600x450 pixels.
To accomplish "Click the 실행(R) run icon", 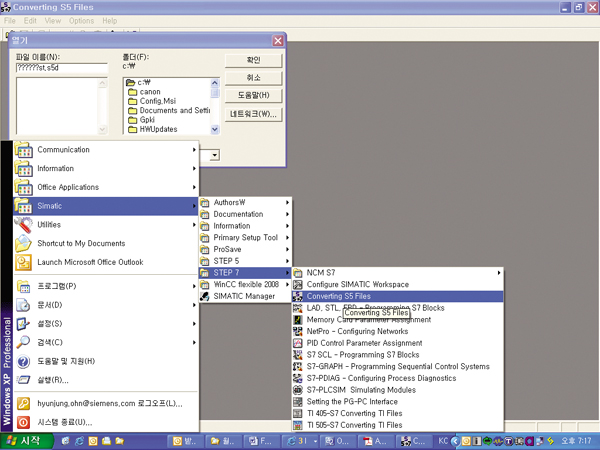I will (x=23, y=380).
